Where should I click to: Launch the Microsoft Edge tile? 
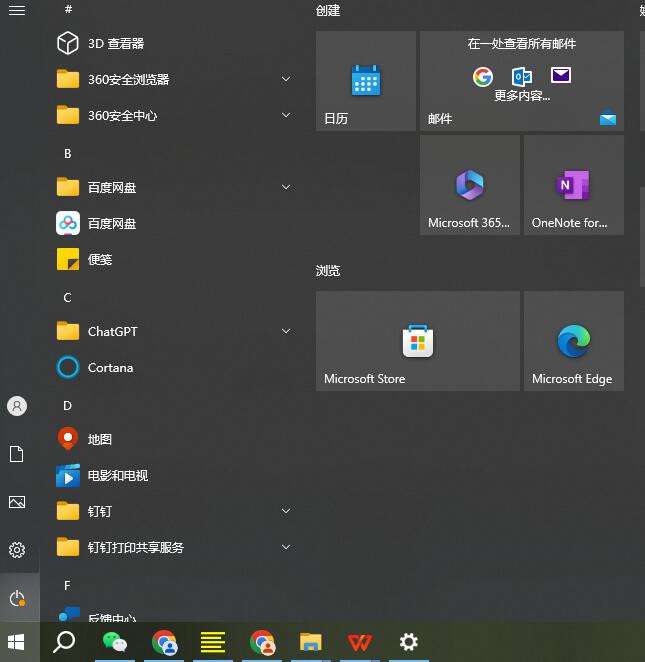click(574, 341)
